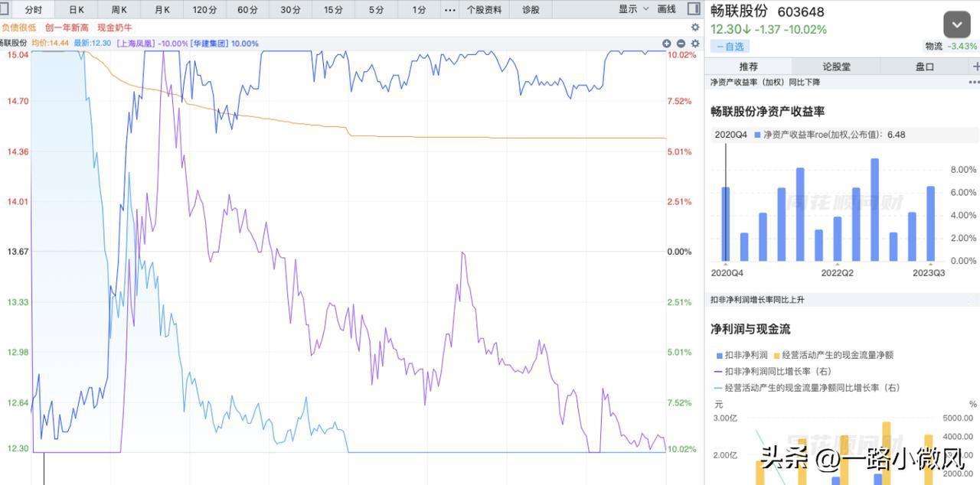
Task: Toggle the 经营活动产生的现金流量净额同比增长率 legend entry
Action: tap(807, 388)
